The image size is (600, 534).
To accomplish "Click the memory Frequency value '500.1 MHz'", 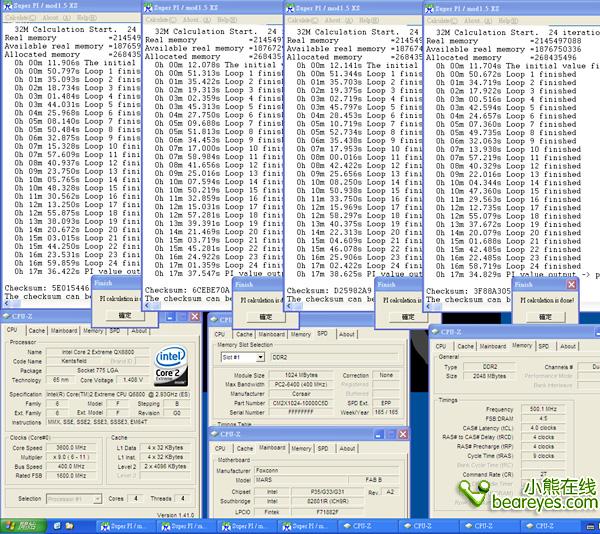I will [543, 409].
